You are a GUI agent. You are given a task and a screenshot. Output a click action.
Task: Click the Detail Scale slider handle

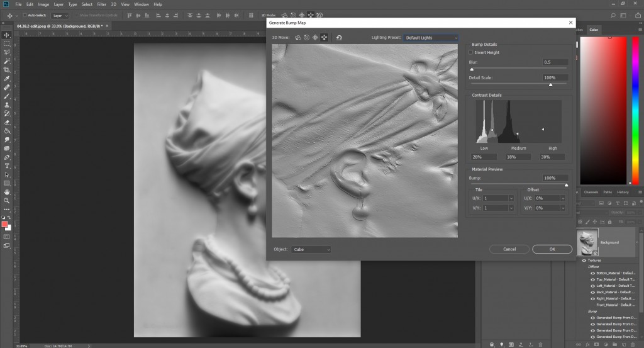[x=550, y=84]
